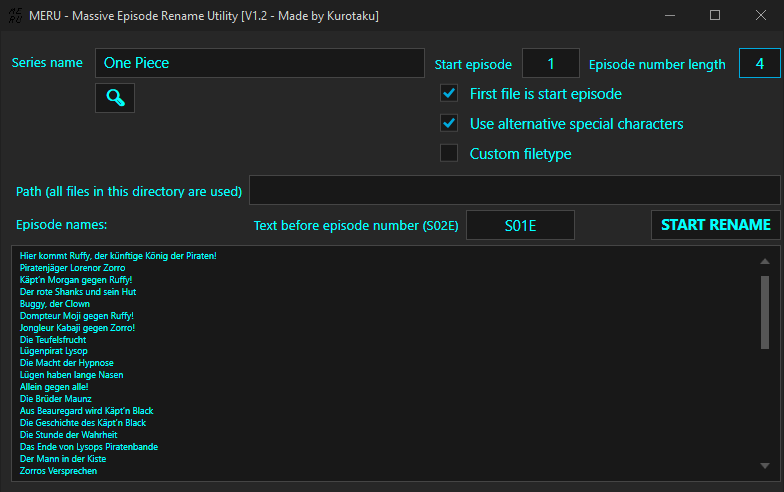Start the rename with START RENAME button
The image size is (784, 492).
(716, 225)
